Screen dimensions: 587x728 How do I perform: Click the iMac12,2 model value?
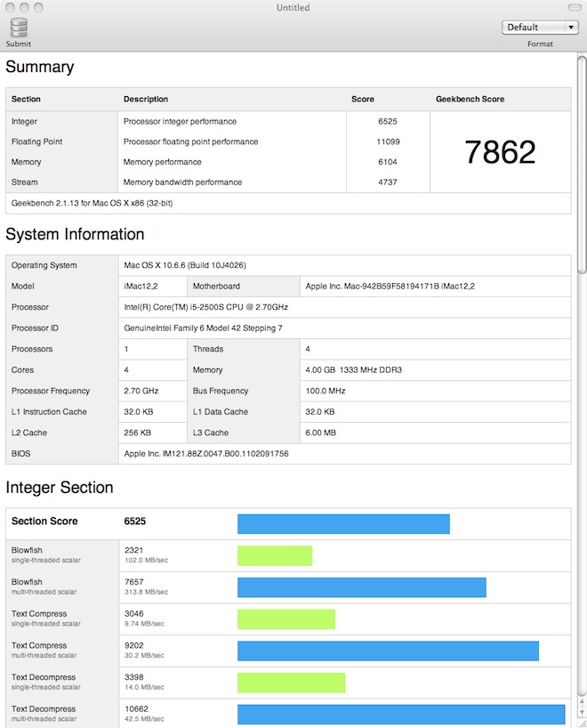coord(141,287)
